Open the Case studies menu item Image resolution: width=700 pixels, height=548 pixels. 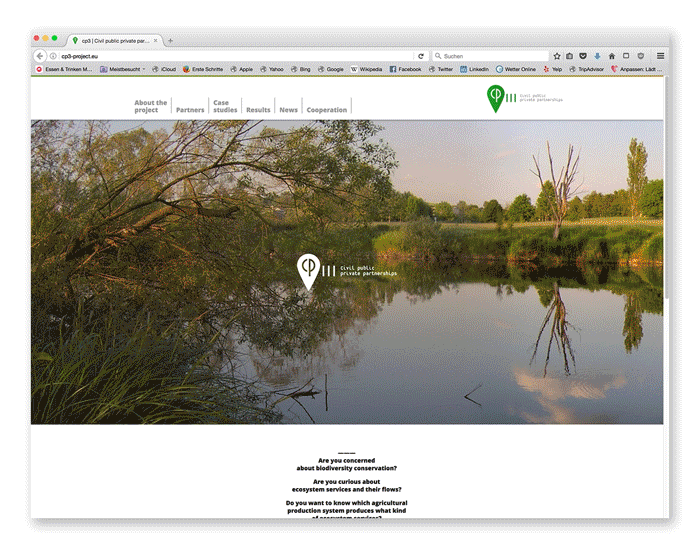(225, 106)
